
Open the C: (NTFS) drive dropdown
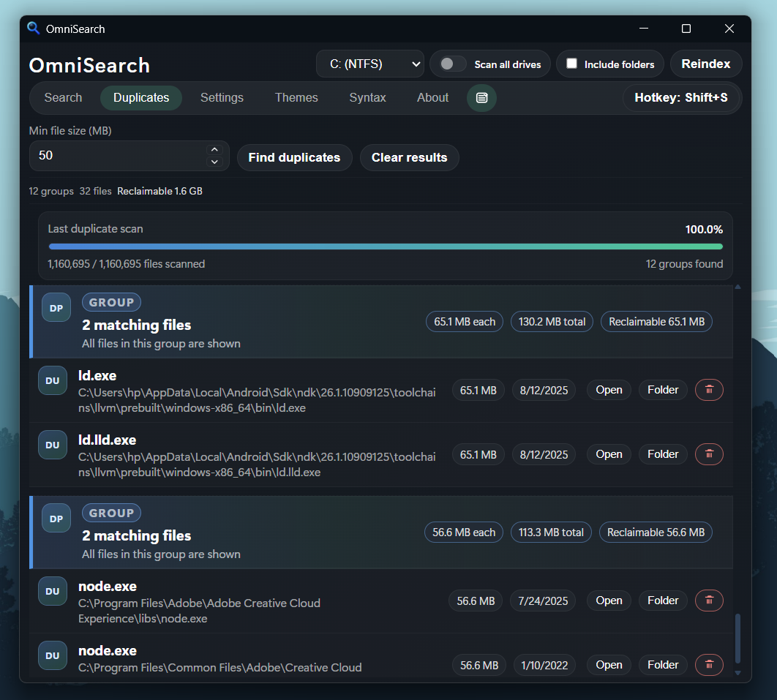(x=369, y=64)
